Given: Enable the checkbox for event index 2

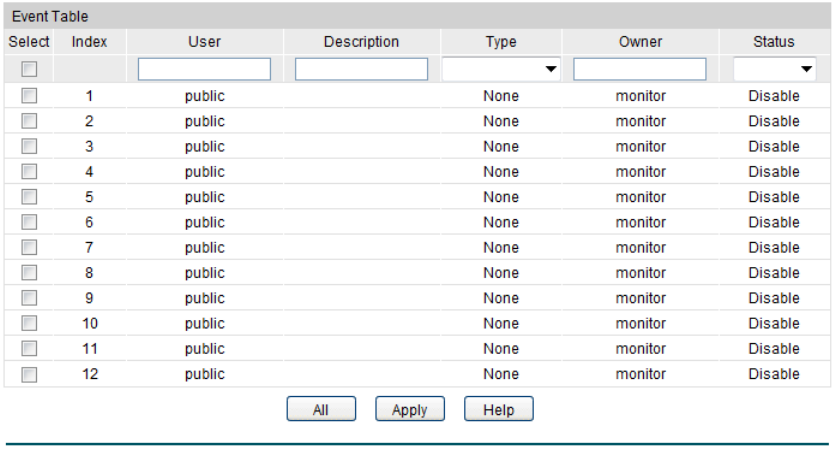Looking at the screenshot, I should tap(29, 121).
